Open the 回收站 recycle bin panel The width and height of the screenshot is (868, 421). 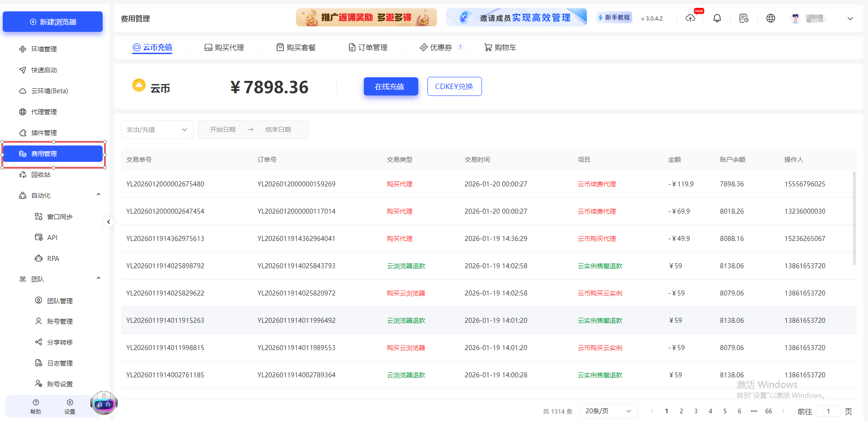pyautogui.click(x=41, y=174)
